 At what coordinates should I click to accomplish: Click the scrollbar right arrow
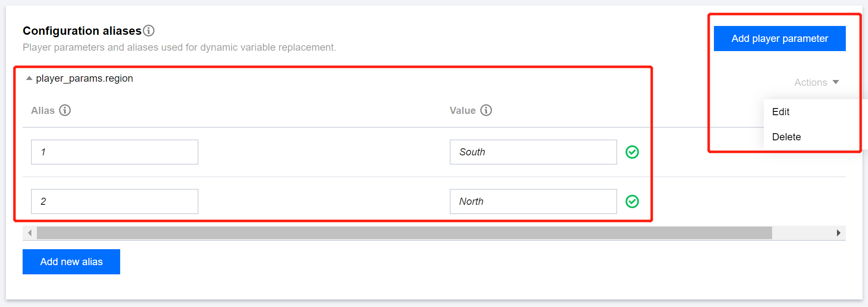click(x=838, y=233)
